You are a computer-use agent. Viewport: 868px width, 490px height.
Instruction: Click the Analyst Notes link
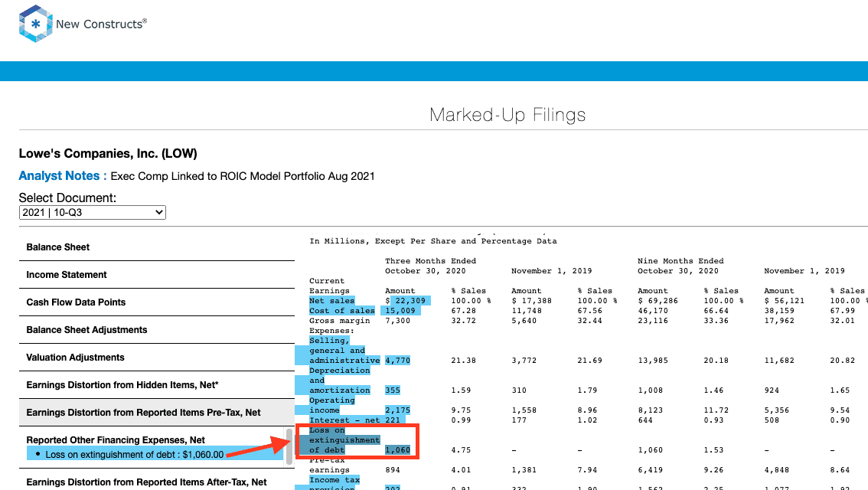[59, 176]
